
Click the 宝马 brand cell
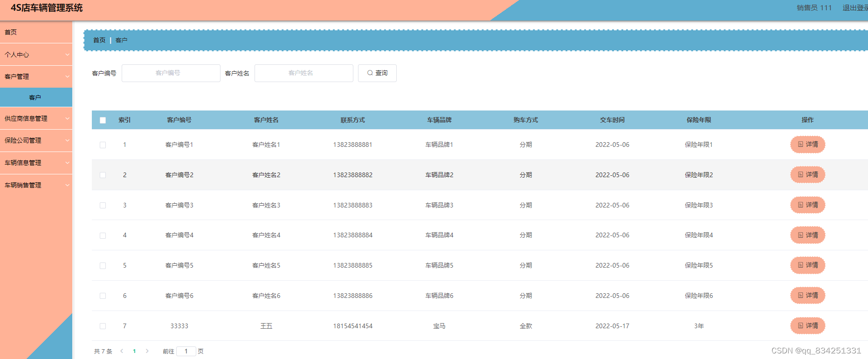point(439,326)
